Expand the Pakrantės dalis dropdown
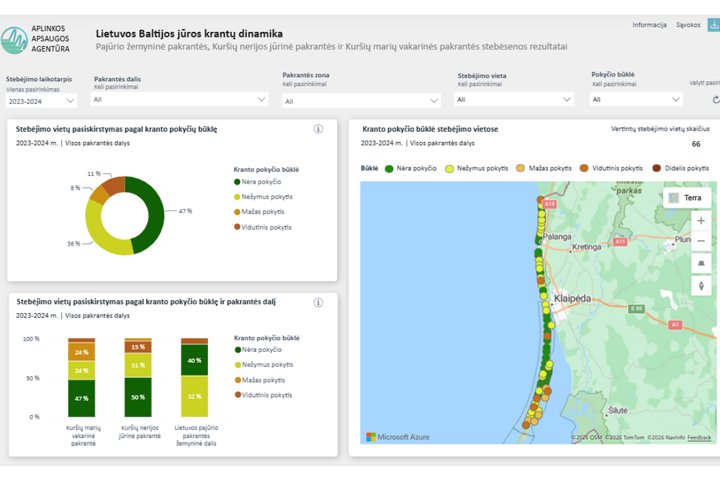 click(180, 100)
